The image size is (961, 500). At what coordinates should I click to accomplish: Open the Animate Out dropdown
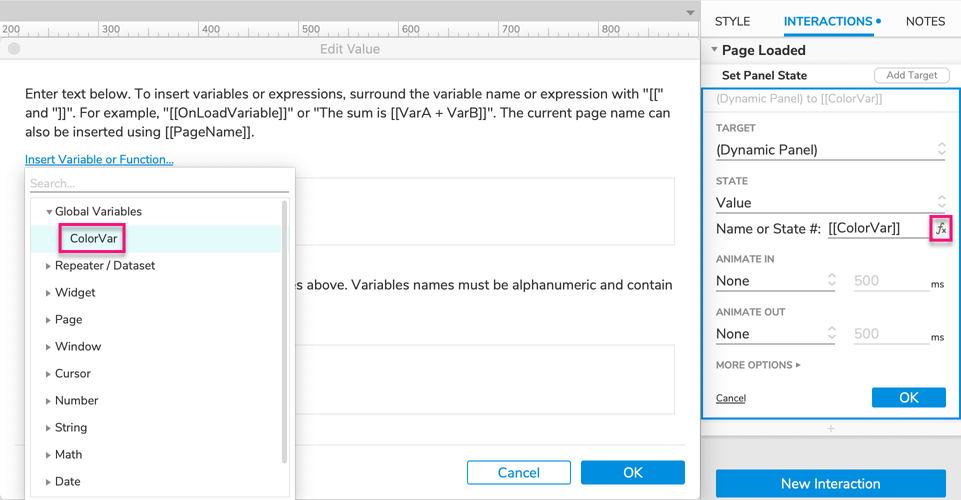[775, 334]
